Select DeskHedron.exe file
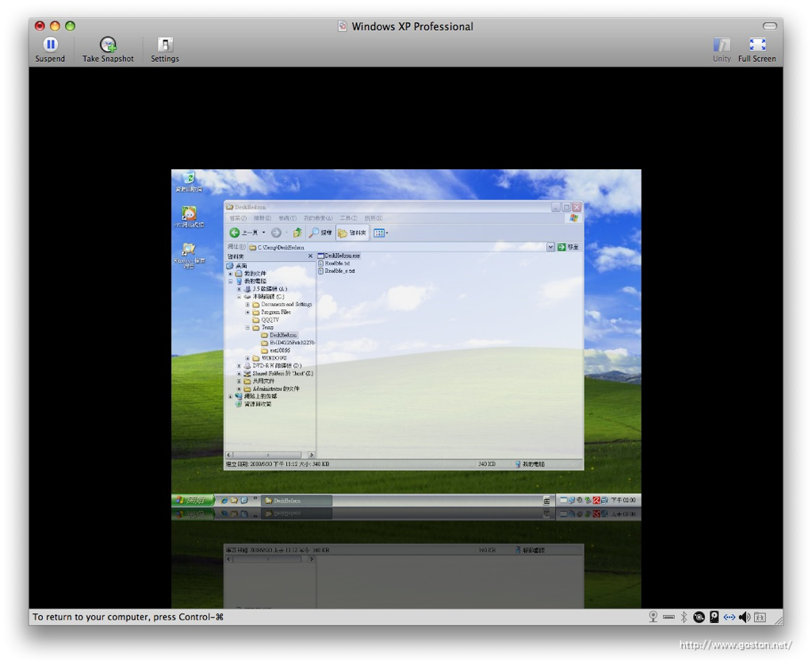This screenshot has height=665, width=812. coord(339,256)
